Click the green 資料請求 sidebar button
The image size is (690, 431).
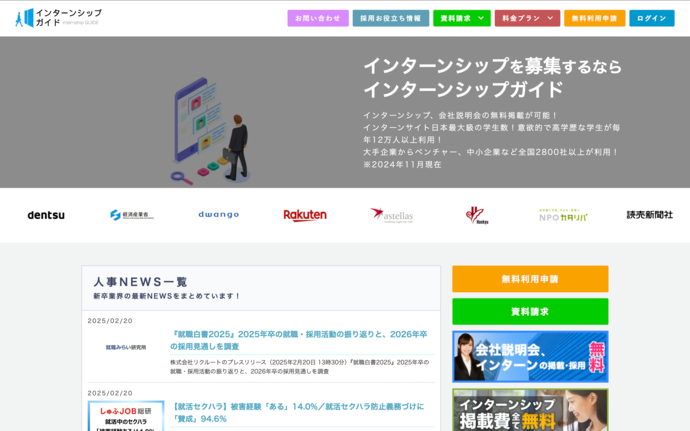[x=530, y=311]
